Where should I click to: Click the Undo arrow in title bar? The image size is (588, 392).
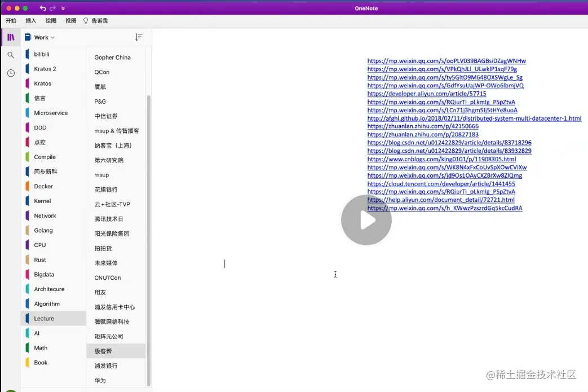[x=43, y=8]
